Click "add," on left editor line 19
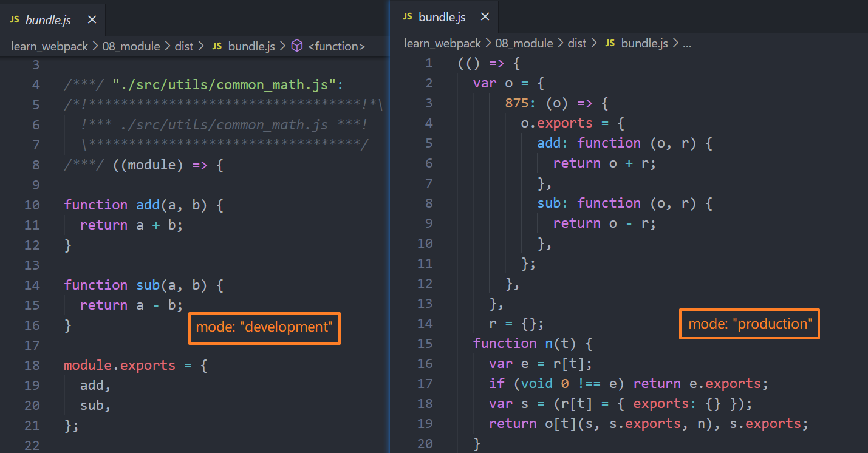 tap(96, 385)
